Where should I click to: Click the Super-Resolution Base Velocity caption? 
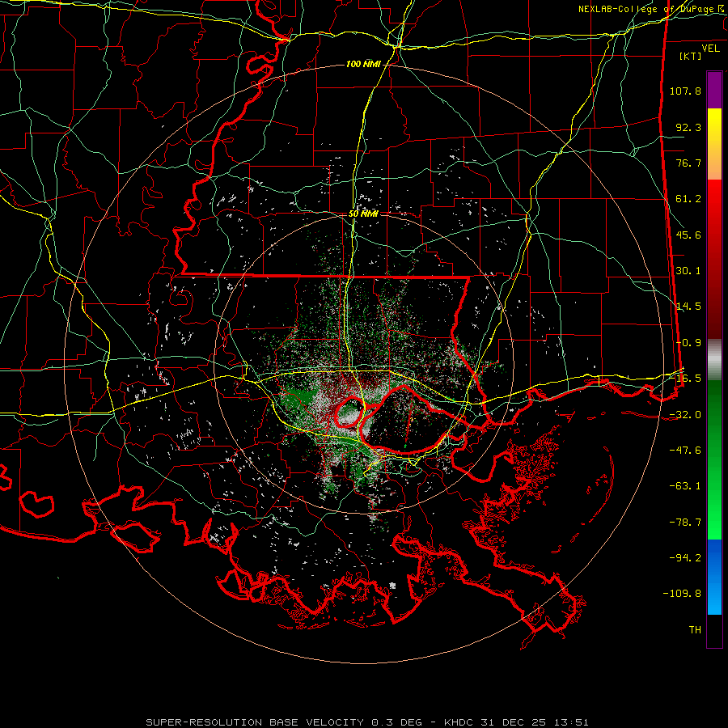point(367,722)
